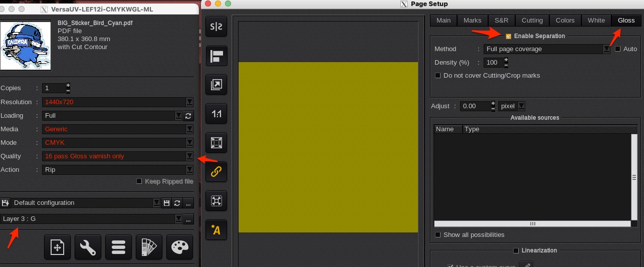
Task: Toggle the Enable Separation checkbox
Action: pos(508,36)
